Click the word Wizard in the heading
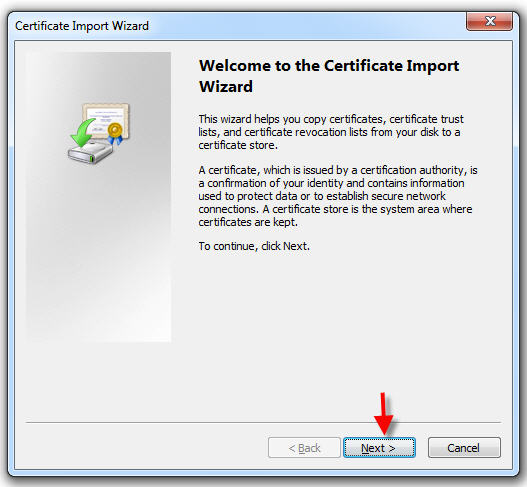This screenshot has height=487, width=527. coord(226,86)
